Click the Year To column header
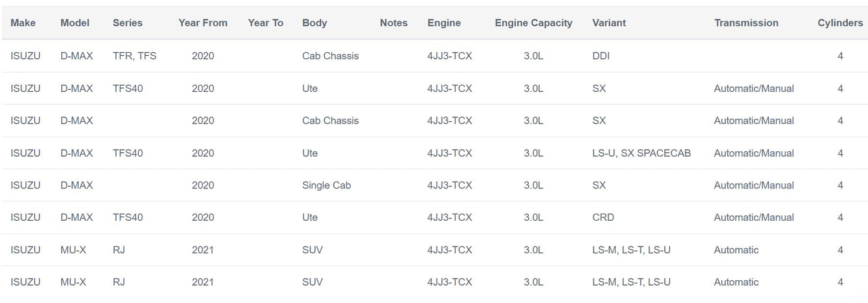Screen dimensions: 868x303 pos(265,23)
